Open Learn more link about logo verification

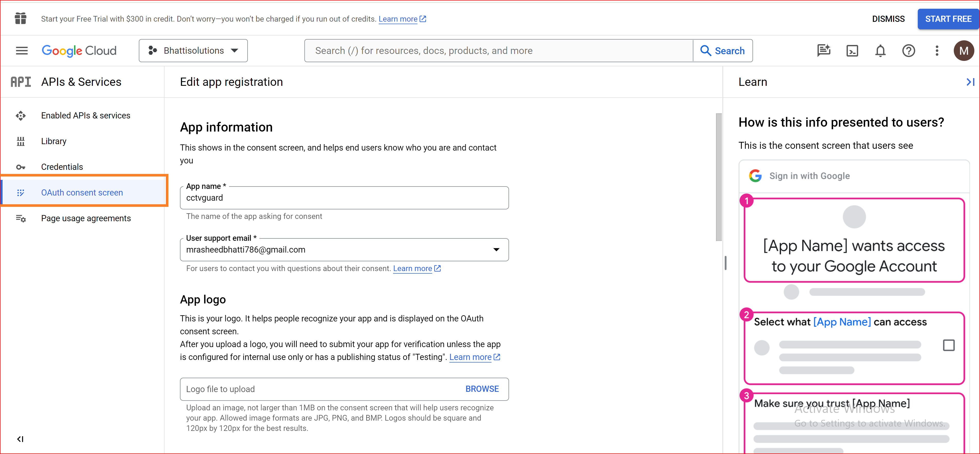coord(470,357)
